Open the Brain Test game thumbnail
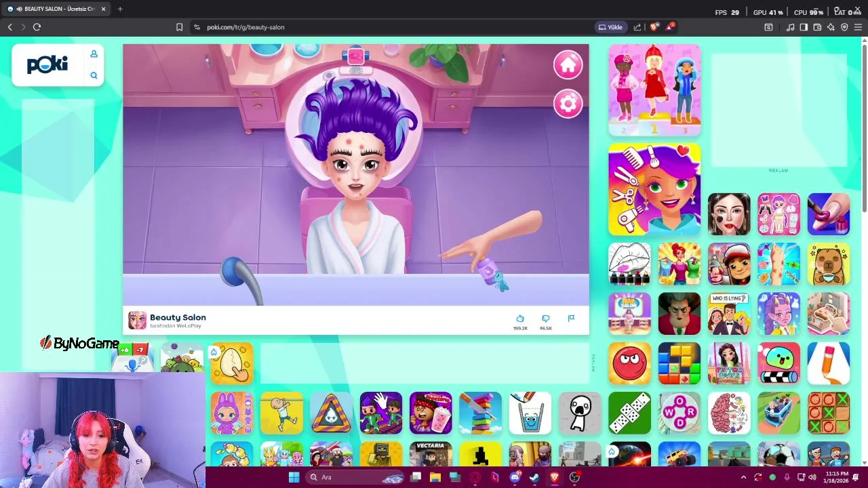868x488 pixels. point(729,413)
